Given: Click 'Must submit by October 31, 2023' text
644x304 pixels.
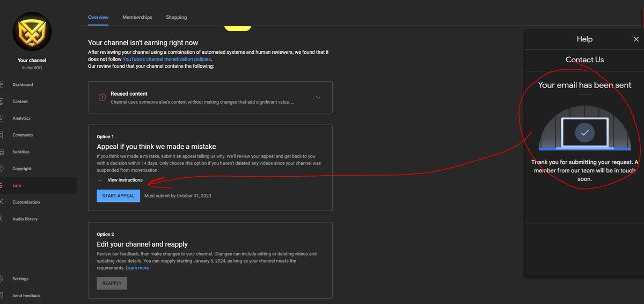Looking at the screenshot, I should 178,196.
